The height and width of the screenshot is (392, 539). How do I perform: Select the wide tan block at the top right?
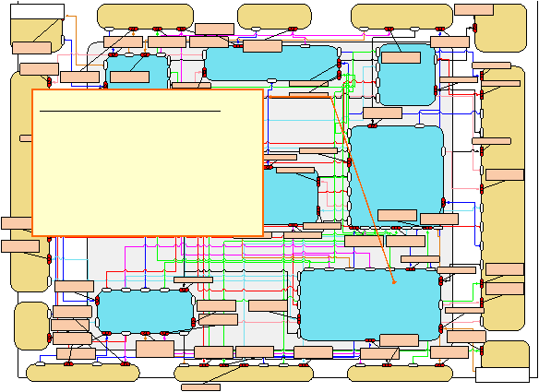[x=401, y=17]
